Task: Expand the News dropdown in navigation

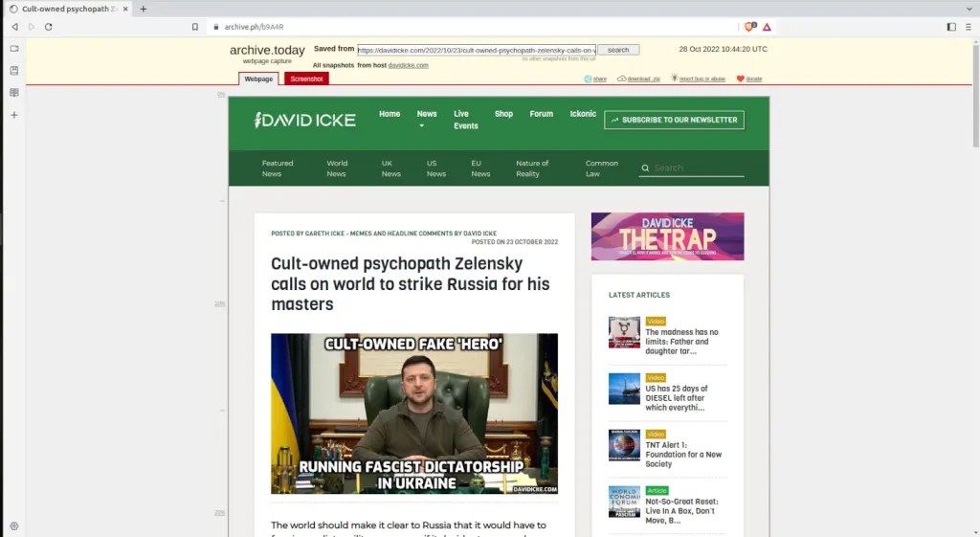Action: click(427, 119)
